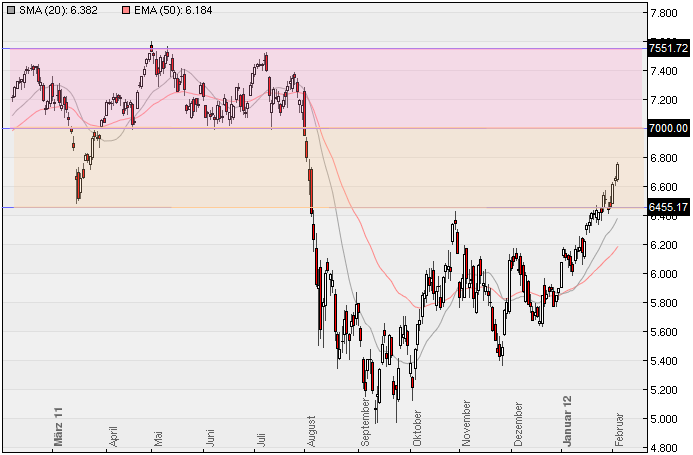Viewport: 693px width, 455px height.
Task: Select the SMA (20): 6.382 legend label
Action: pos(58,10)
